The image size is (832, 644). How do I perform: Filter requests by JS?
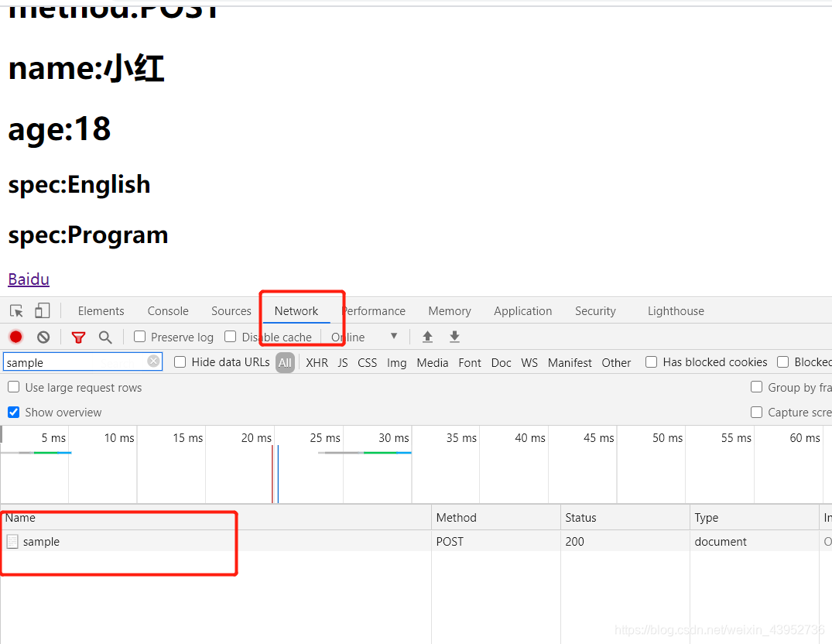[x=343, y=363]
